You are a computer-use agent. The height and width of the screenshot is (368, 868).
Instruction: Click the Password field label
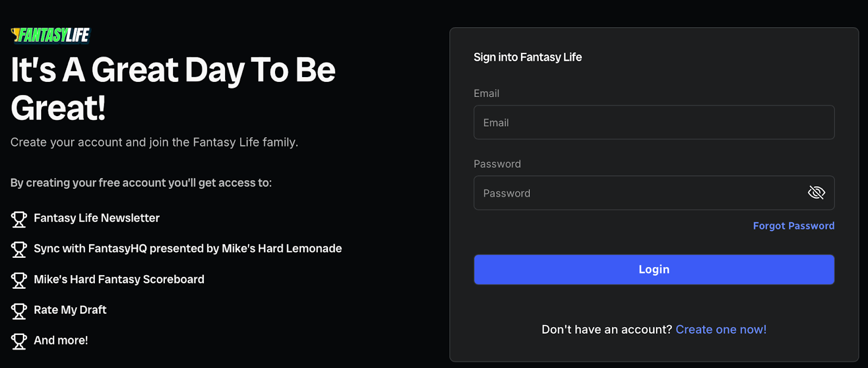[x=497, y=164]
